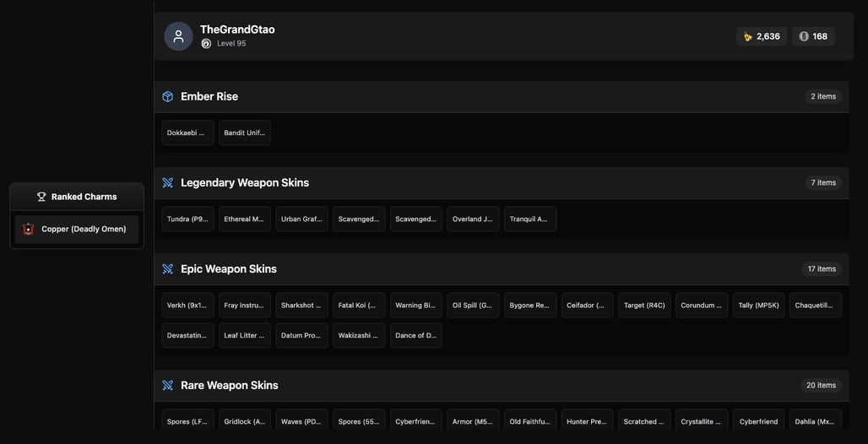Select the Datum Pro... skin chip
Image resolution: width=868 pixels, height=444 pixels.
tap(301, 335)
